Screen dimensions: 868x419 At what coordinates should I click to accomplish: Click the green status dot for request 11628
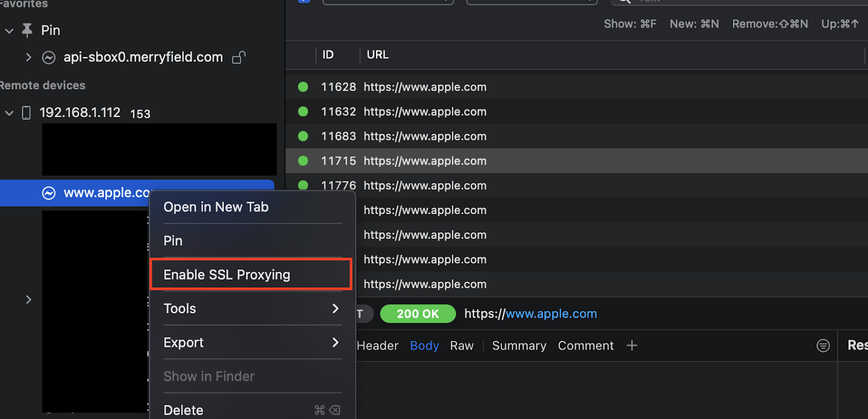coord(303,87)
